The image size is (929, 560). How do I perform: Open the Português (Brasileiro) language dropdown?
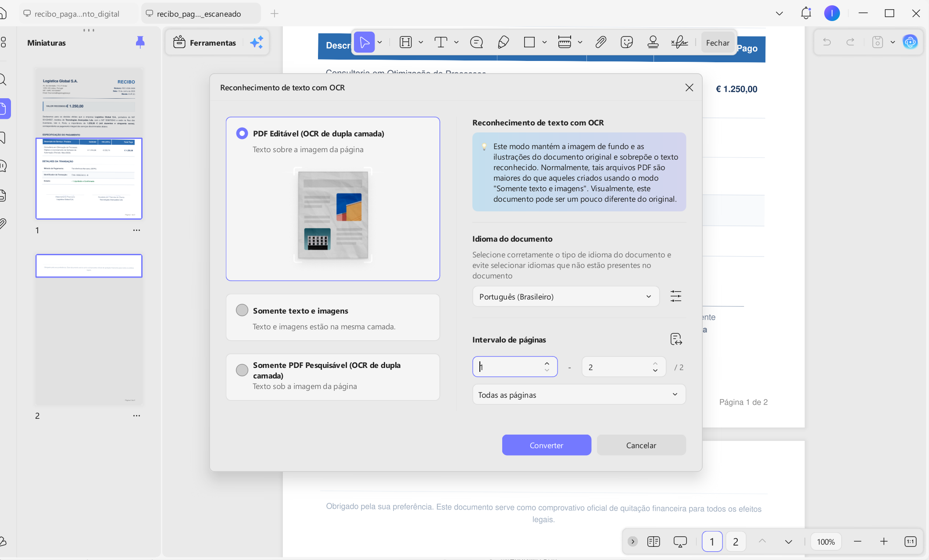566,297
